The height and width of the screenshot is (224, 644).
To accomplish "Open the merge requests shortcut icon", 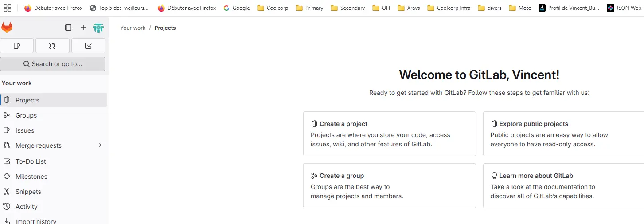I will point(52,46).
